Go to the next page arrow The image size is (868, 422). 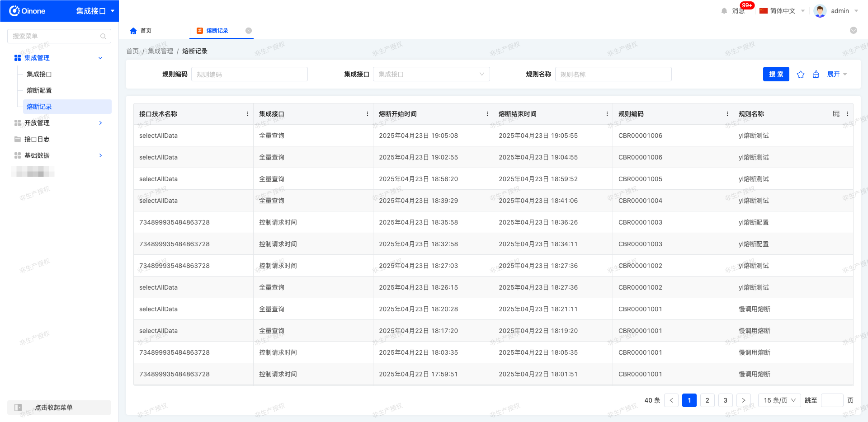[744, 400]
